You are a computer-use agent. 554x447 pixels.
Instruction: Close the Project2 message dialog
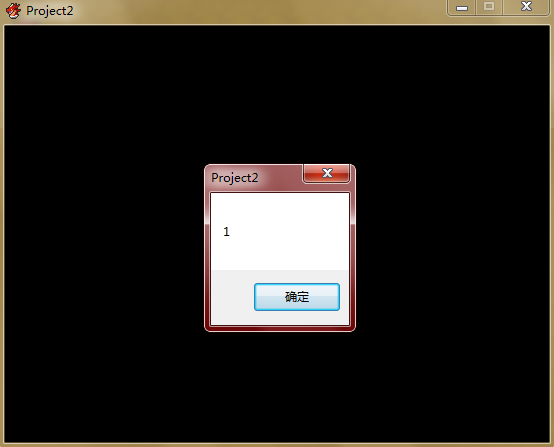327,173
